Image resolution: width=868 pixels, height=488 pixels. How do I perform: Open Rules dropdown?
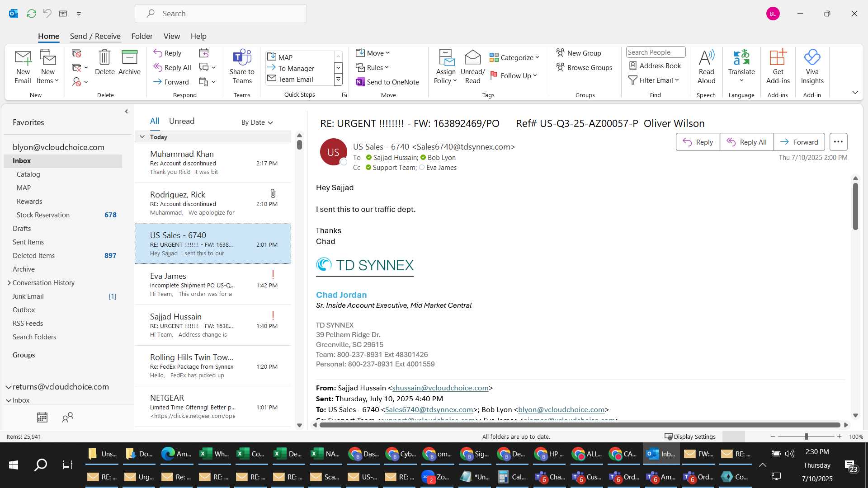tap(372, 67)
